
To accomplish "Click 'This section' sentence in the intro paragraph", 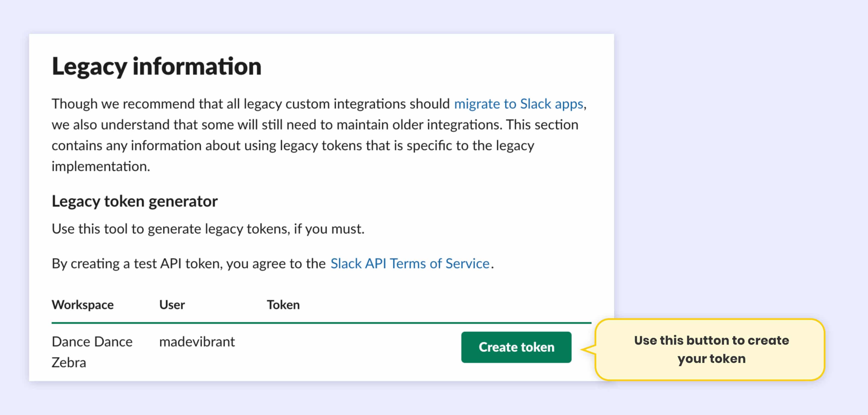I will [x=542, y=125].
